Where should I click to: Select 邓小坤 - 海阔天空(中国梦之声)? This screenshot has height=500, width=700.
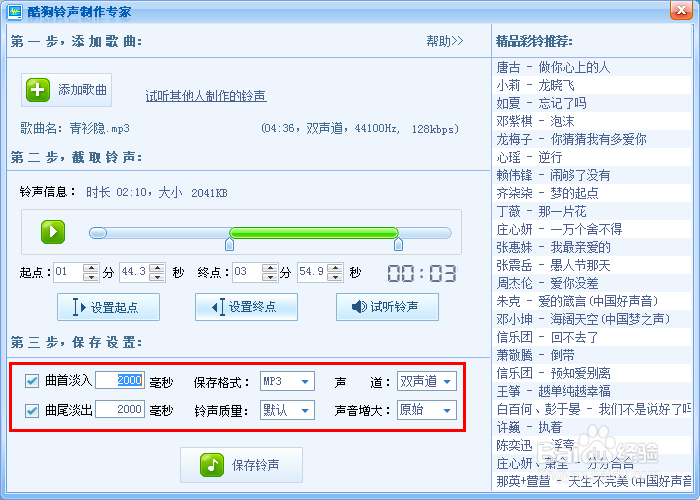(592, 319)
